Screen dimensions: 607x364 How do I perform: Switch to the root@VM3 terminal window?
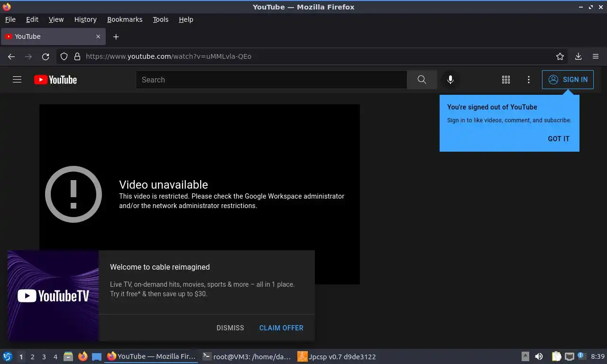click(x=246, y=356)
